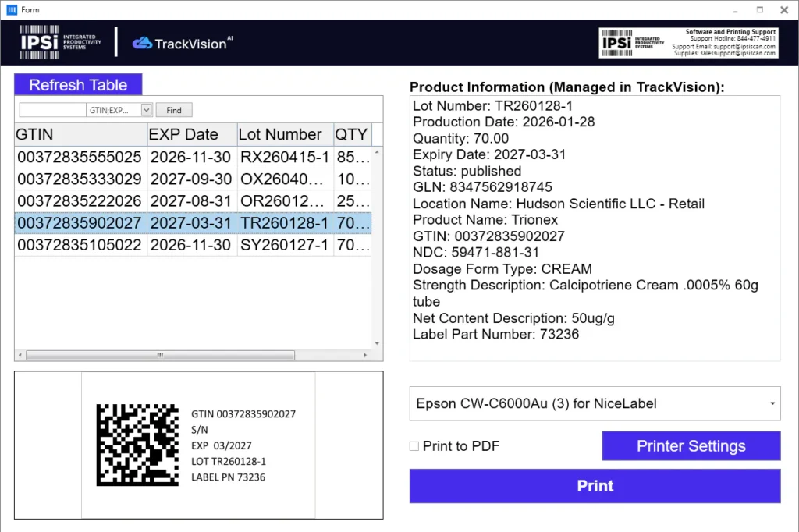Sort by Lot Number column header
Screen dimensions: 799x532
click(286, 134)
